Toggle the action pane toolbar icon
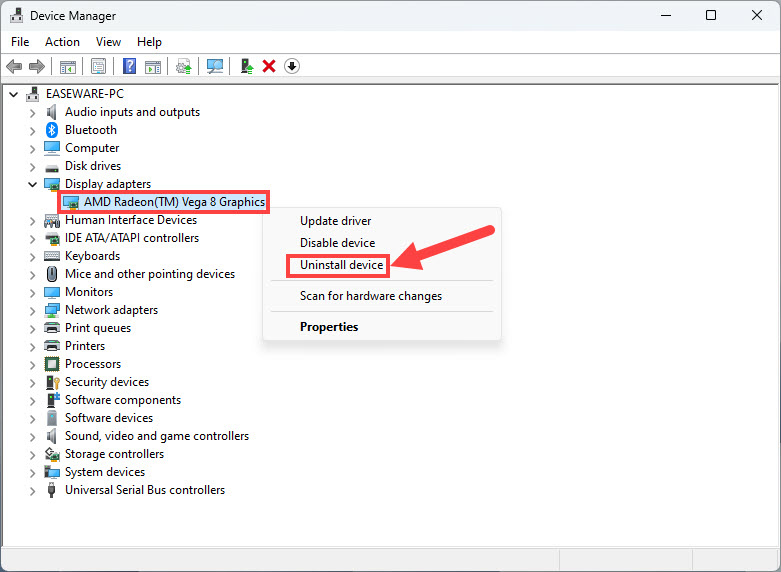781x572 pixels. pos(153,66)
